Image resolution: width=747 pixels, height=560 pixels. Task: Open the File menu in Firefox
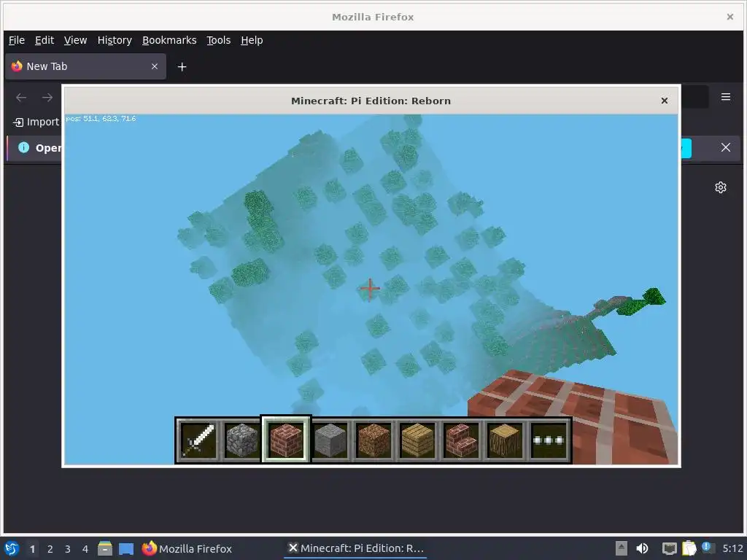coord(17,41)
